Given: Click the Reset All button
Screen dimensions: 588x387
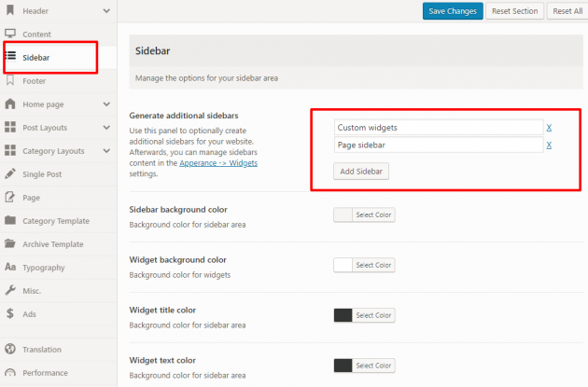Looking at the screenshot, I should coord(567,11).
